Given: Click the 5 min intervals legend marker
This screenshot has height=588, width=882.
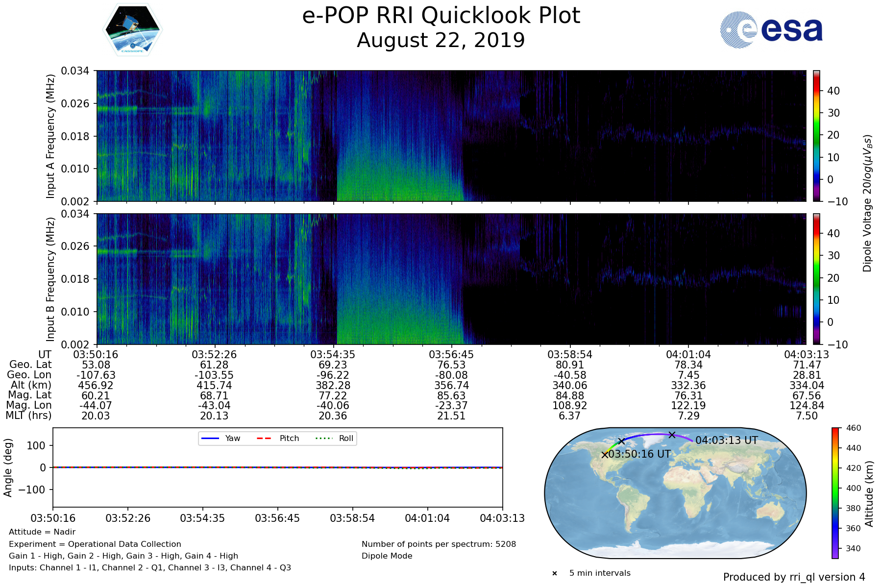Looking at the screenshot, I should (555, 573).
